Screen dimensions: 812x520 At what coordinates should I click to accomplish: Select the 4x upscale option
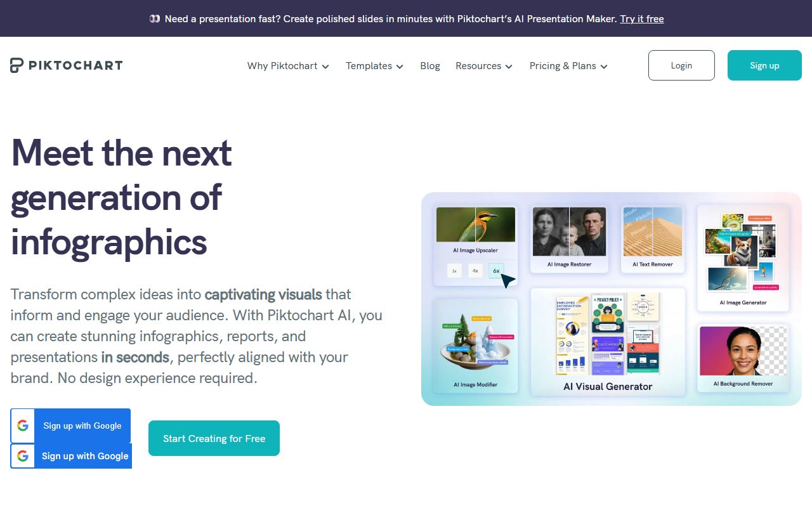[475, 271]
